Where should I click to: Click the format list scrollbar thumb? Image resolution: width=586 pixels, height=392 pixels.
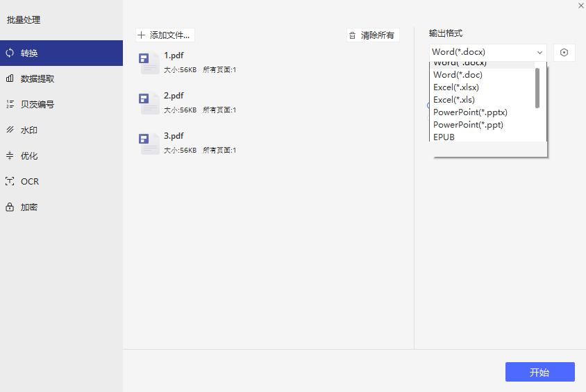coord(537,88)
